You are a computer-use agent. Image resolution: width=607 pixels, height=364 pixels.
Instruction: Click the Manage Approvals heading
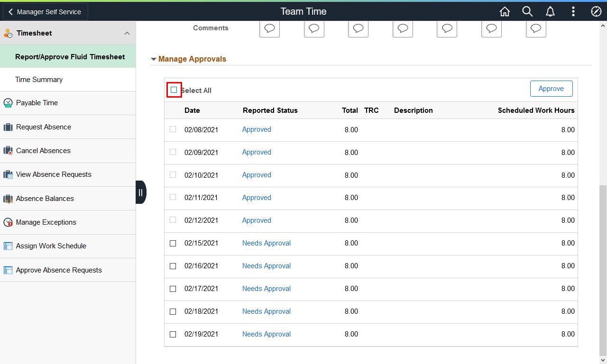coord(192,59)
